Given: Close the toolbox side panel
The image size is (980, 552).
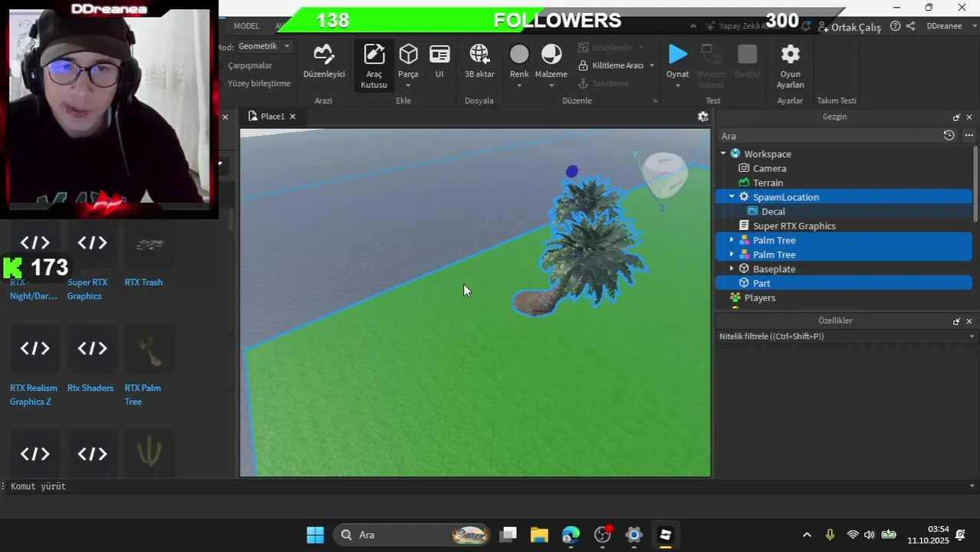Looking at the screenshot, I should (x=225, y=117).
